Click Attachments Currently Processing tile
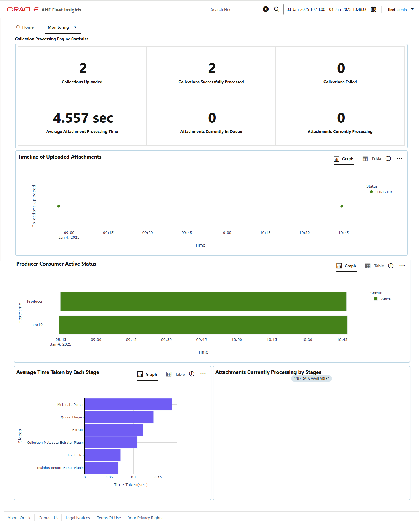Image resolution: width=420 pixels, height=525 pixels. [x=340, y=121]
